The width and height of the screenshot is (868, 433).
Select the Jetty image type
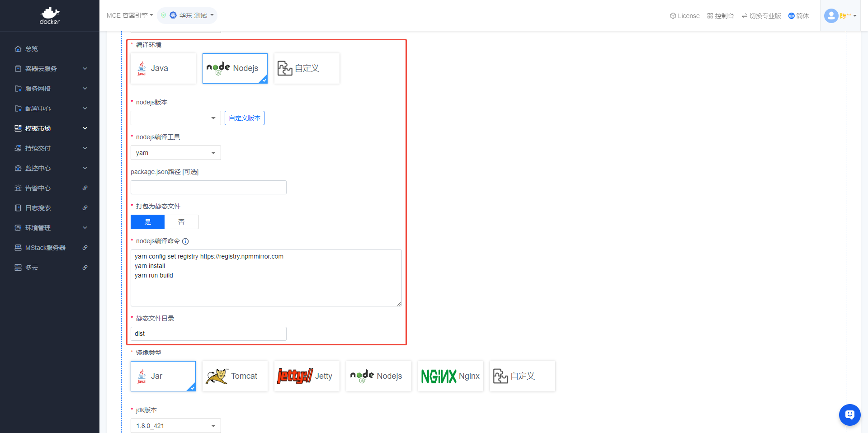(x=307, y=376)
